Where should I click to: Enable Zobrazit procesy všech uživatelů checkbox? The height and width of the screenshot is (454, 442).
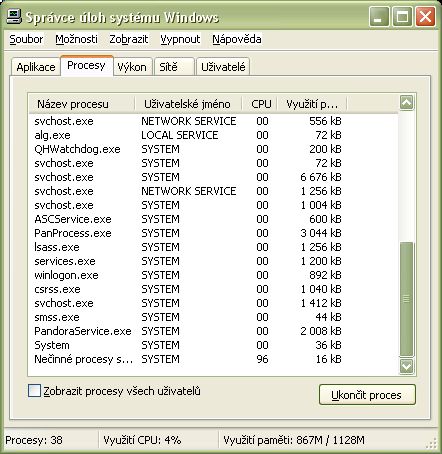click(x=34, y=391)
